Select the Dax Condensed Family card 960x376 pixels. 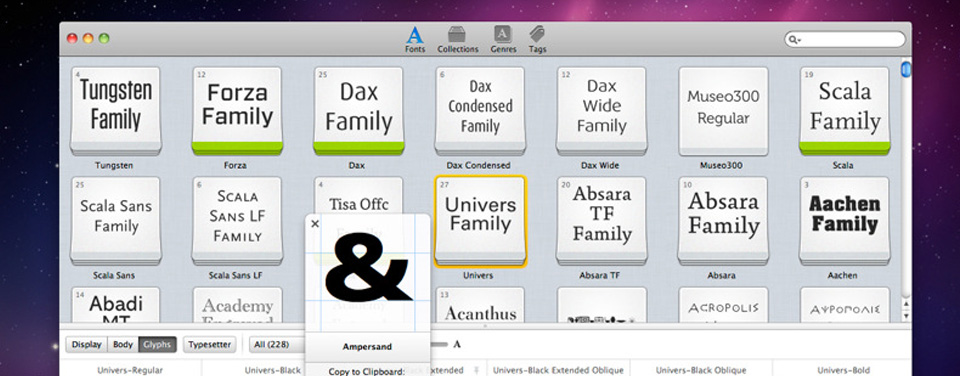click(480, 111)
